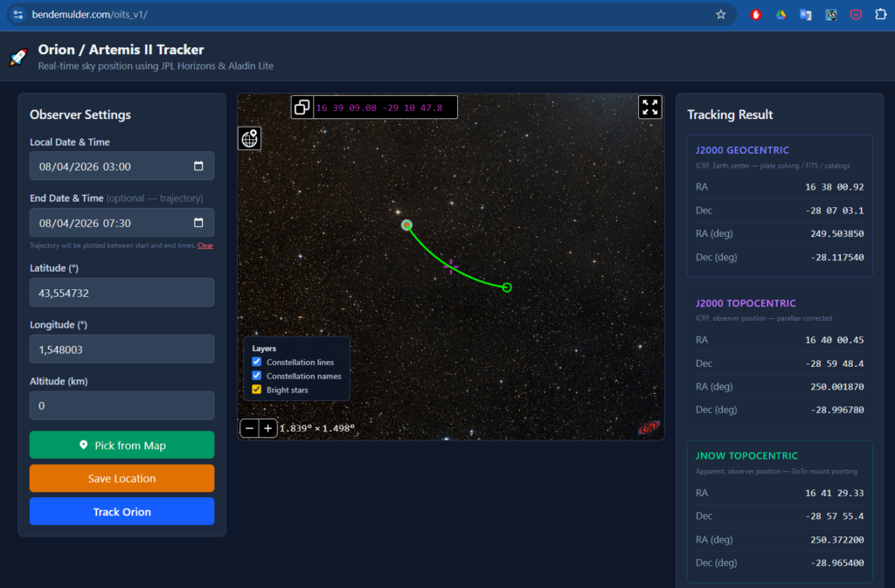Open the Google Translate extension icon
Image resolution: width=895 pixels, height=588 pixels.
coord(805,15)
